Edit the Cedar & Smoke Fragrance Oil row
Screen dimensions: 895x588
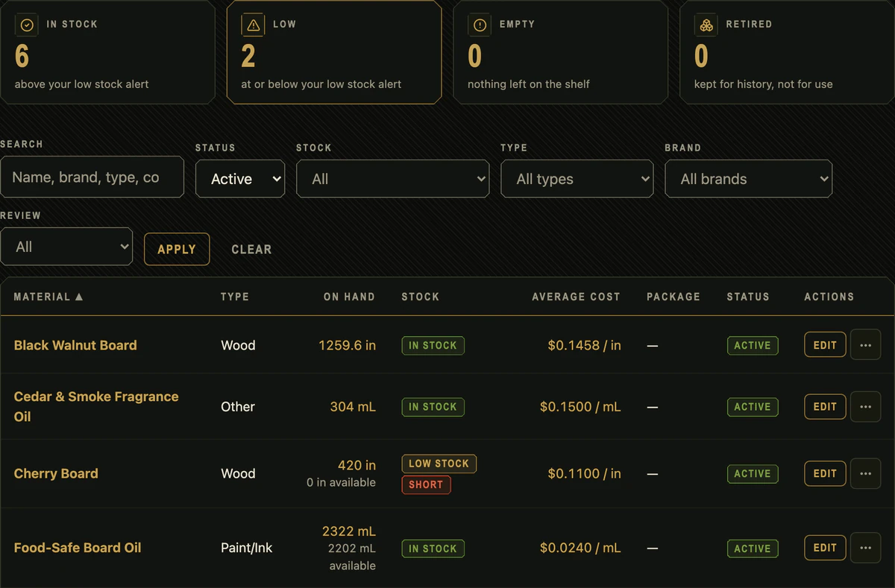(825, 407)
